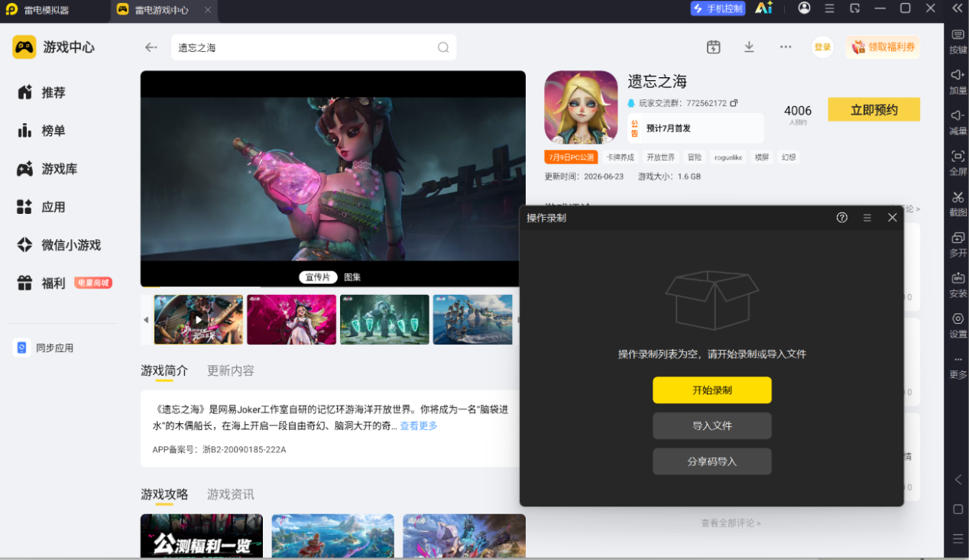This screenshot has width=969, height=560.
Task: Click the Android back triangle button
Action: [x=958, y=480]
